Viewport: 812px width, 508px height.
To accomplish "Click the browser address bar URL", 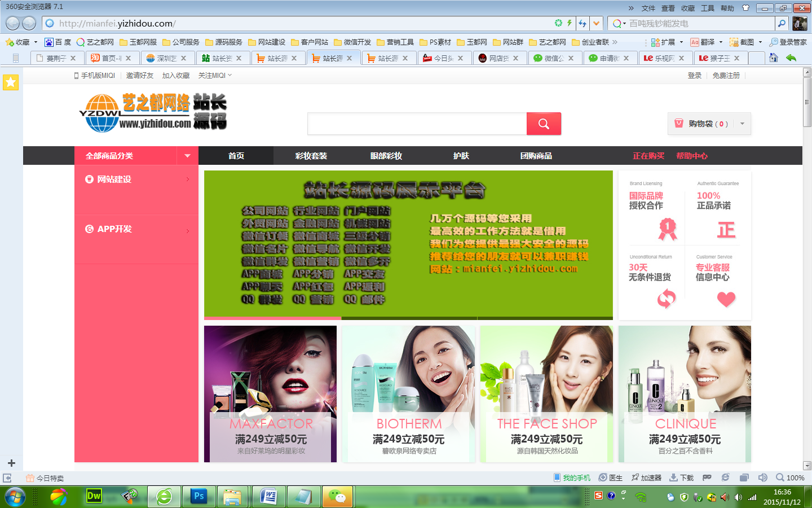I will [117, 23].
